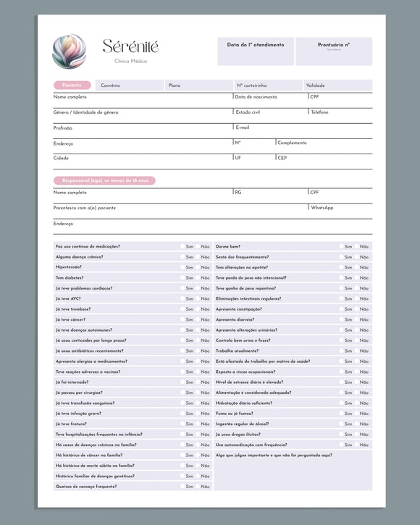Click the CEP field
This screenshot has height=525, width=420.
[x=324, y=161]
